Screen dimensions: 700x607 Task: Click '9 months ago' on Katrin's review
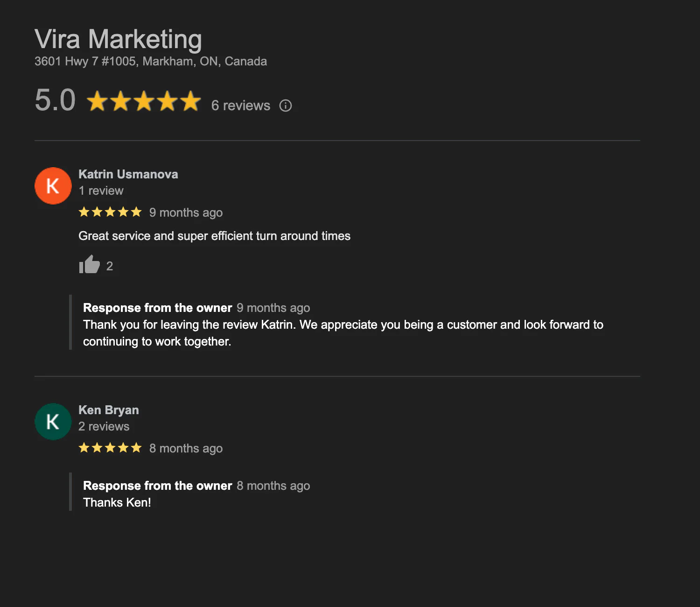tap(186, 212)
